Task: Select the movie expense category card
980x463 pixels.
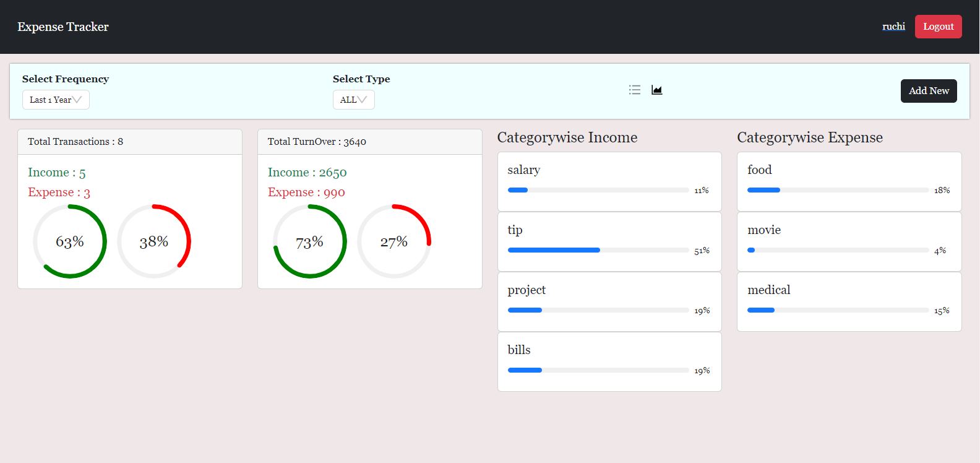Action: [849, 241]
